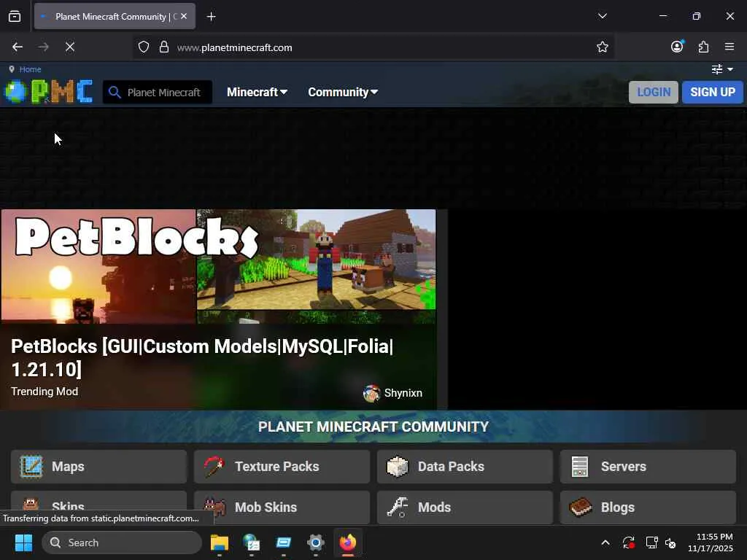The height and width of the screenshot is (560, 747).
Task: Open the Settings gear in taskbar
Action: click(315, 542)
